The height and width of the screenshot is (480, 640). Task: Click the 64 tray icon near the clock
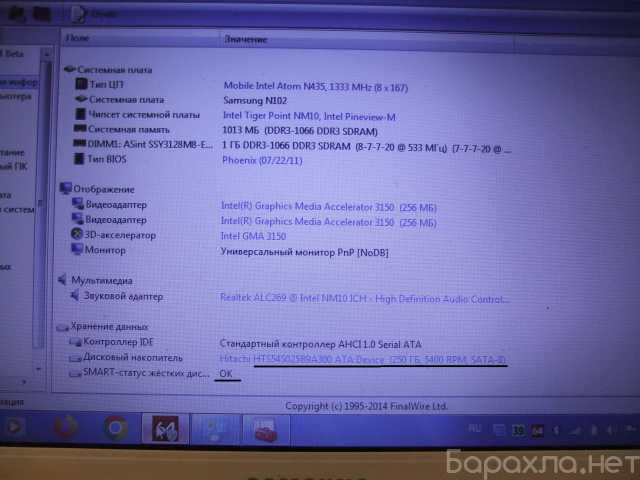[537, 431]
